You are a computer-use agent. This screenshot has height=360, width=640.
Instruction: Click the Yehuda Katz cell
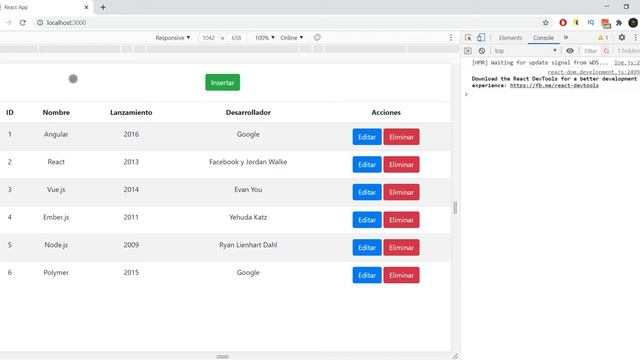[248, 217]
